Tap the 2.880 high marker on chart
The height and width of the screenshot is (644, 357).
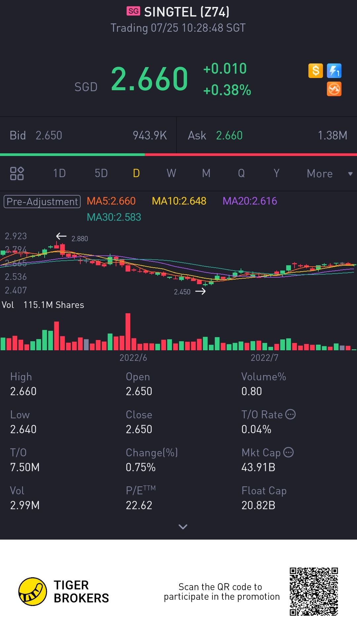click(80, 239)
